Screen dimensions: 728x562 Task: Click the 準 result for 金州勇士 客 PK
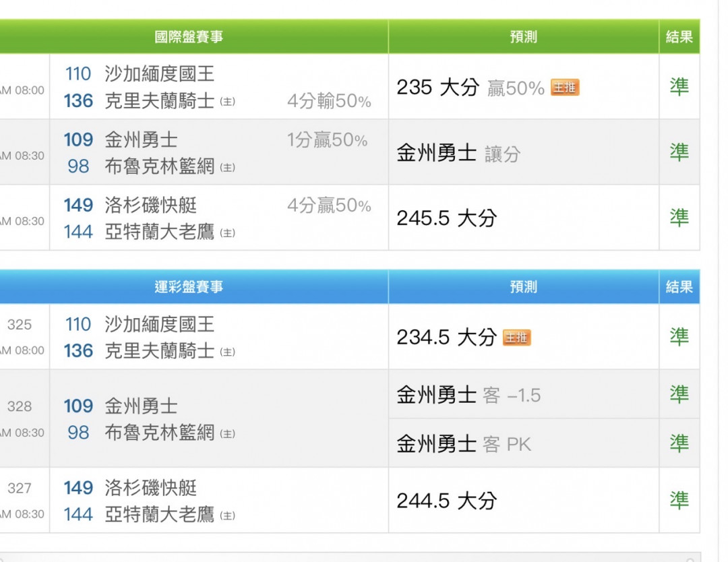(679, 443)
